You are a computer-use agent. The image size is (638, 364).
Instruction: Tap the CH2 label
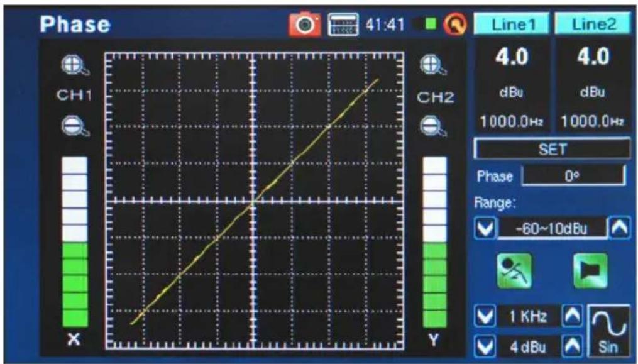435,97
